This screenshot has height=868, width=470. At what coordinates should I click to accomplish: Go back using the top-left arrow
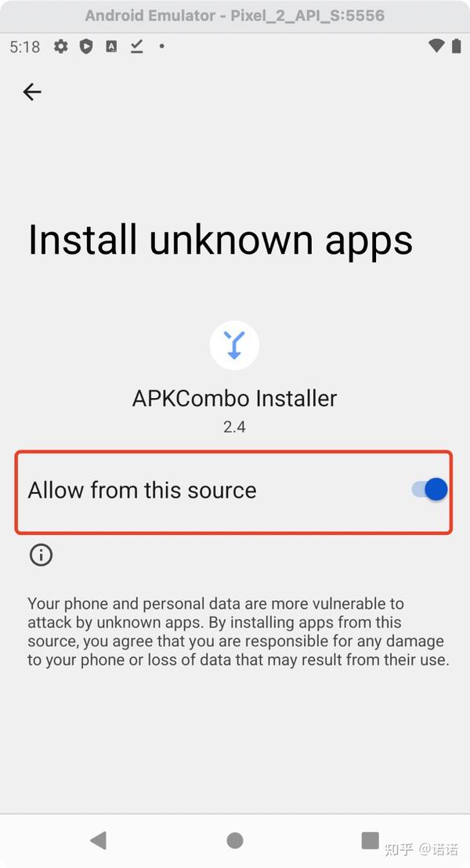click(32, 92)
